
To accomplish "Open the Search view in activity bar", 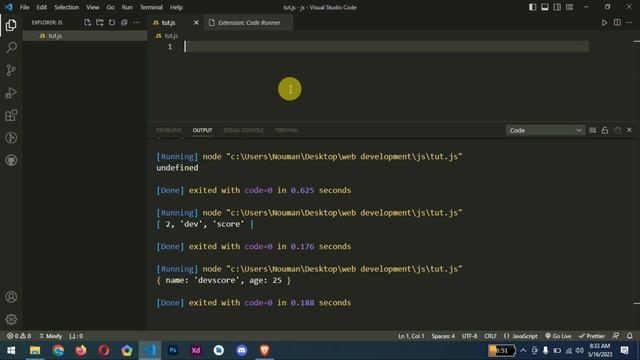I will 11,48.
